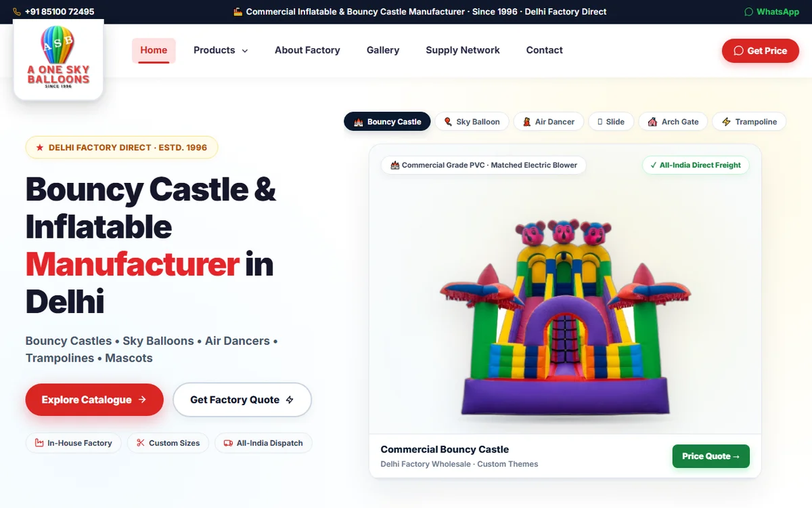Click the truck icon in All-India Dispatch badge
The height and width of the screenshot is (508, 812).
point(228,443)
